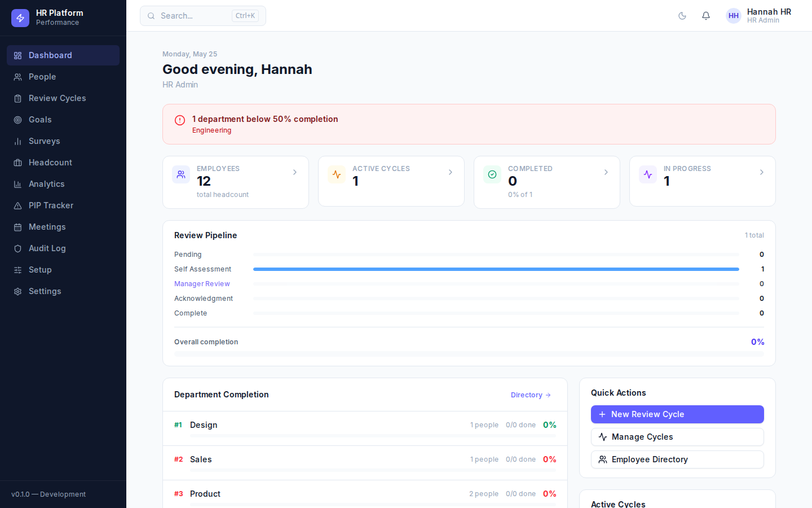The width and height of the screenshot is (812, 508).
Task: Click the Complete pipeline stage label
Action: click(x=191, y=313)
